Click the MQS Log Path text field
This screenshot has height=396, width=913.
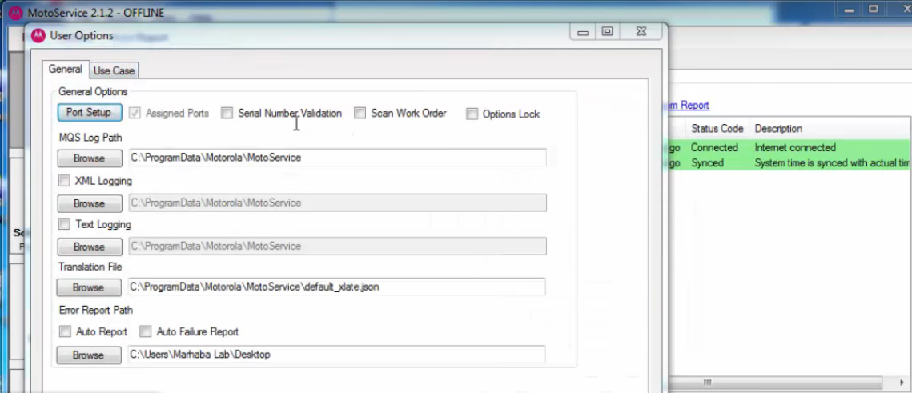[x=337, y=158]
